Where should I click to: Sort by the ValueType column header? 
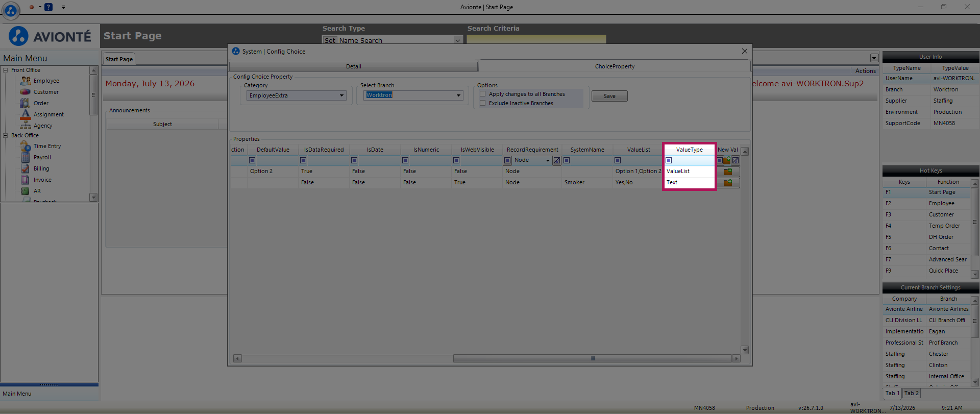pyautogui.click(x=689, y=150)
